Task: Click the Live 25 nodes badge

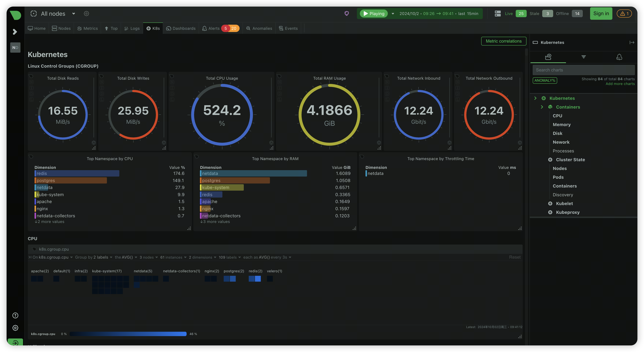Action: [x=521, y=14]
